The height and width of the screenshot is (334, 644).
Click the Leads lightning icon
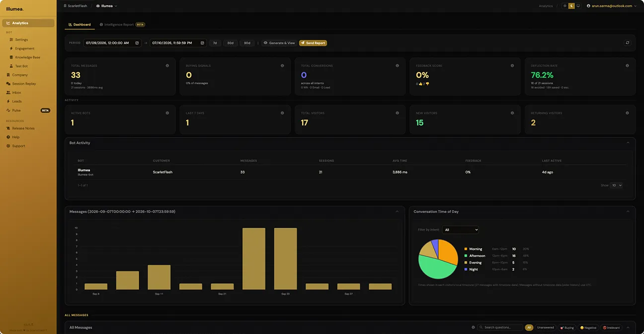pos(8,101)
